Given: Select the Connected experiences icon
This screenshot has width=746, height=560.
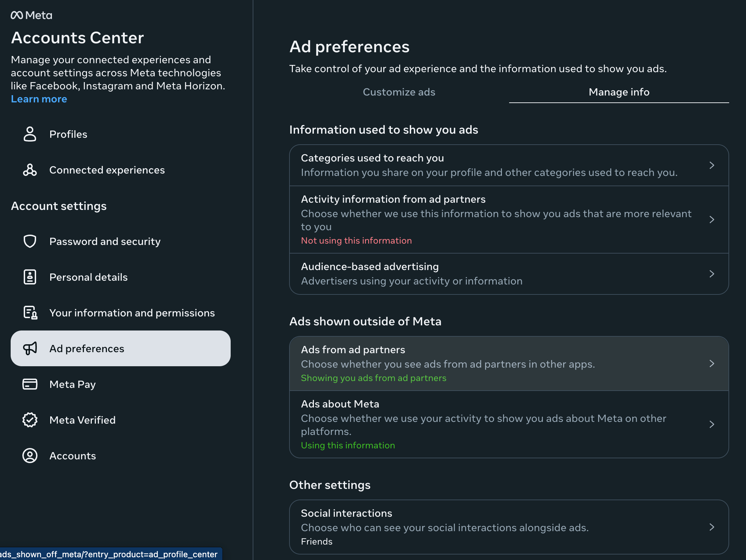Looking at the screenshot, I should pos(30,170).
